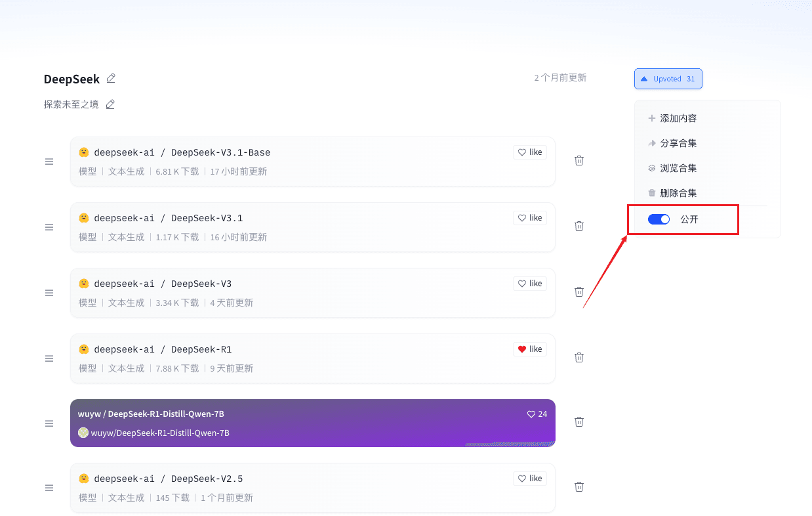Like the DeepSeek-V3.1 model
Screen dimensions: 812x516
point(530,218)
